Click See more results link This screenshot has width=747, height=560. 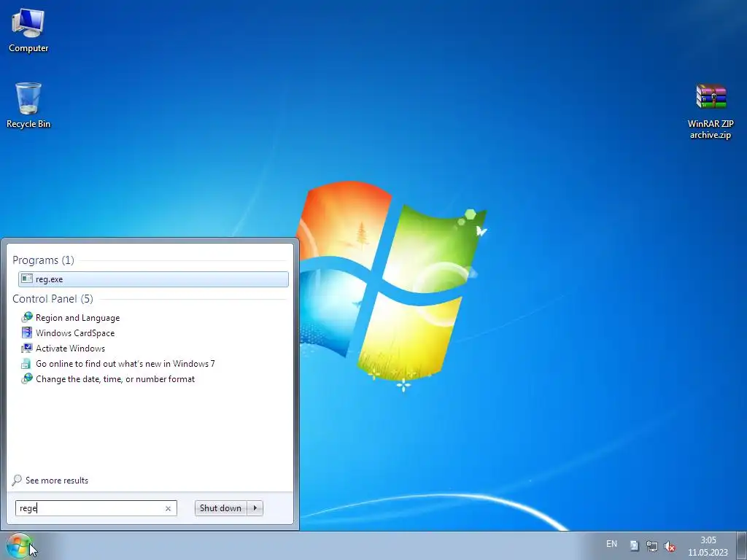tap(57, 481)
